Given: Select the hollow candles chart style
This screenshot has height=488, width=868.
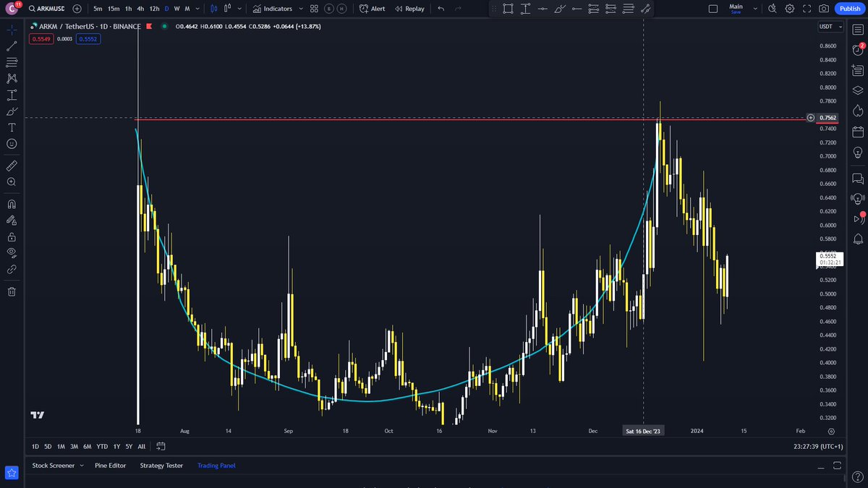Looking at the screenshot, I should pyautogui.click(x=228, y=9).
